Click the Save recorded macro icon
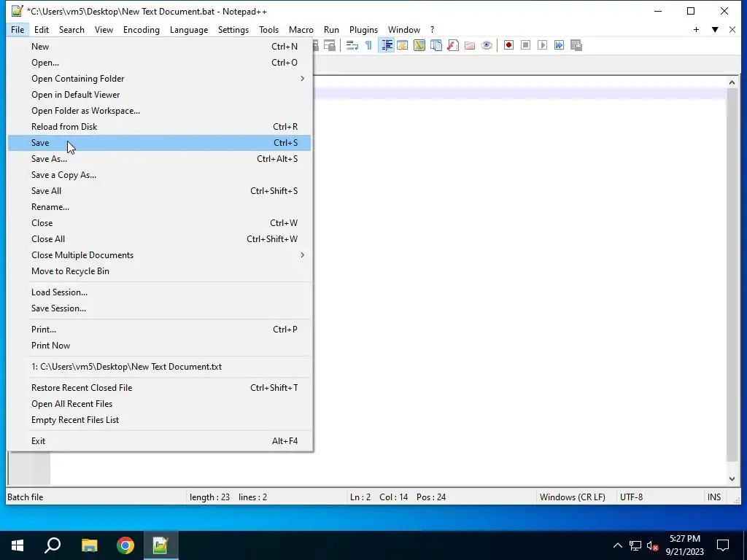 pos(576,45)
